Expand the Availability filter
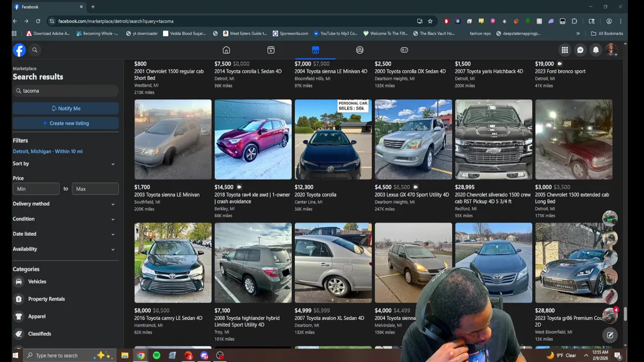Viewport: 644px width, 362px height. pos(64,249)
